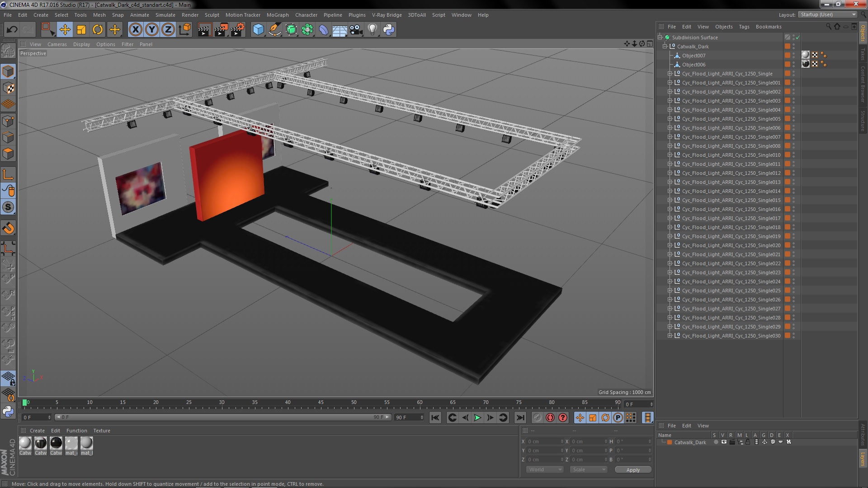Select the Scale tool
Image resolution: width=868 pixels, height=488 pixels.
coord(81,30)
